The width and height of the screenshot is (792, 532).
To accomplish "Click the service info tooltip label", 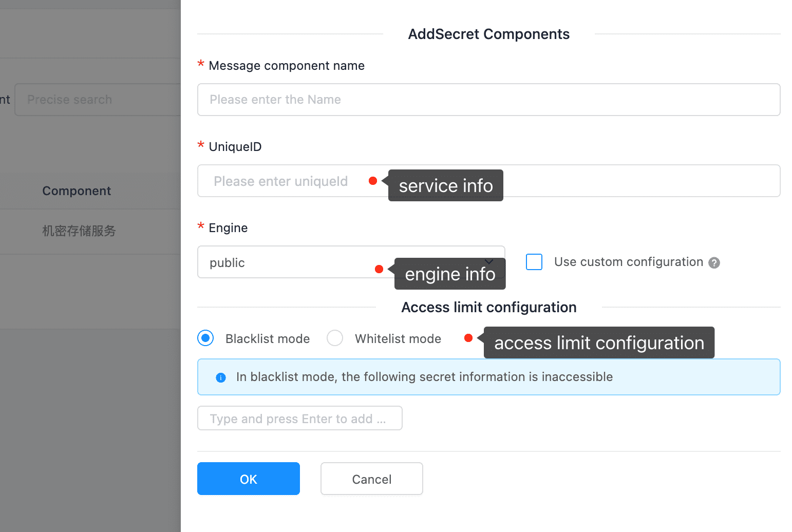I will click(446, 185).
